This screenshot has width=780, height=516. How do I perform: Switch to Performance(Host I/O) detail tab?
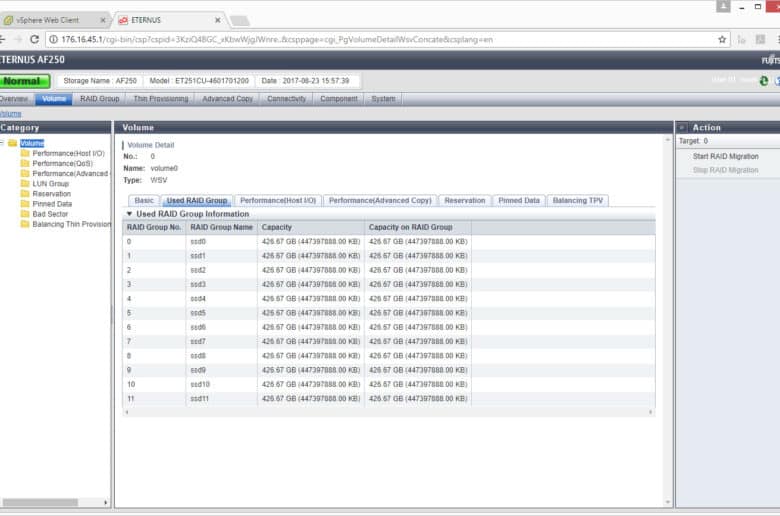278,201
